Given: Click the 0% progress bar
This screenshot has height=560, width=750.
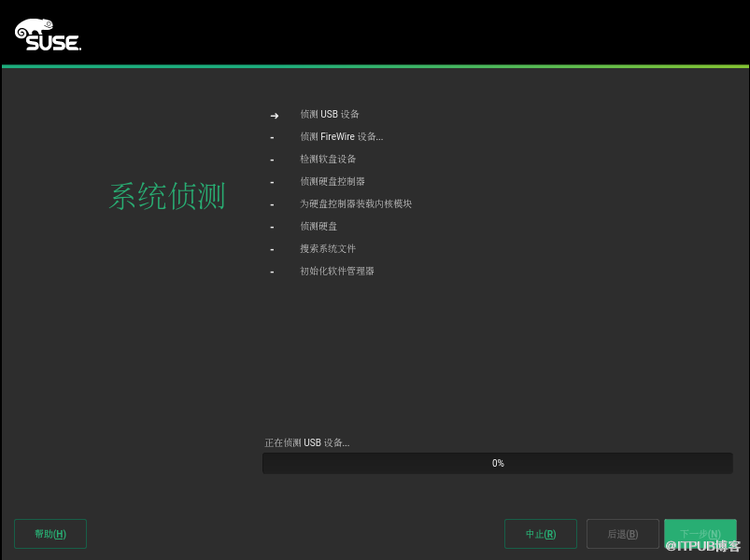Looking at the screenshot, I should point(498,463).
